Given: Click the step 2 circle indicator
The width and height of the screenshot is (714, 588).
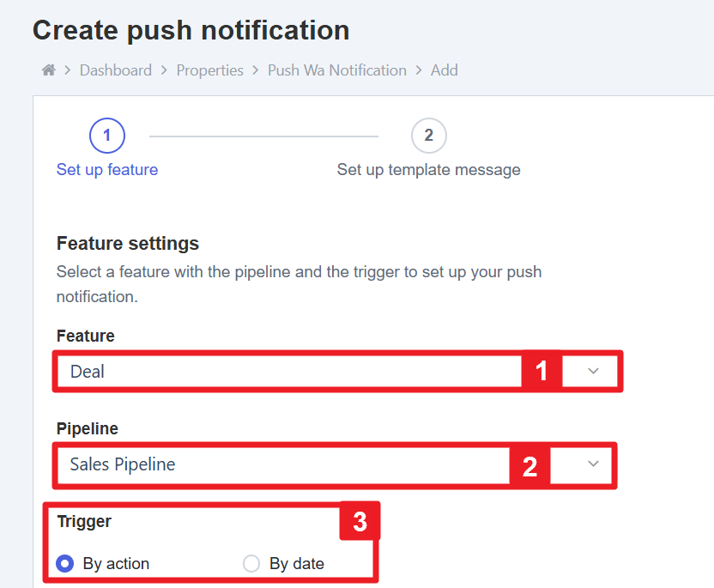Looking at the screenshot, I should 429,136.
